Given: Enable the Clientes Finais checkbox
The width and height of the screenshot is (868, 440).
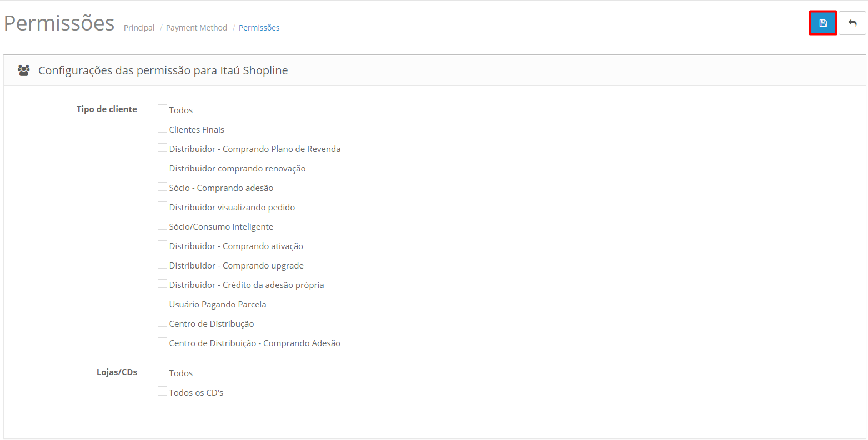Looking at the screenshot, I should (162, 129).
